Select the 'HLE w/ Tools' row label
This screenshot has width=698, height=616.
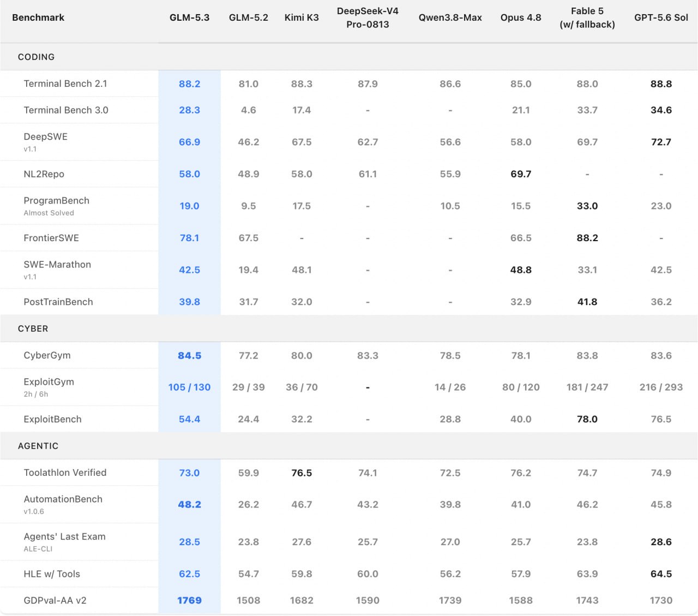[52, 574]
